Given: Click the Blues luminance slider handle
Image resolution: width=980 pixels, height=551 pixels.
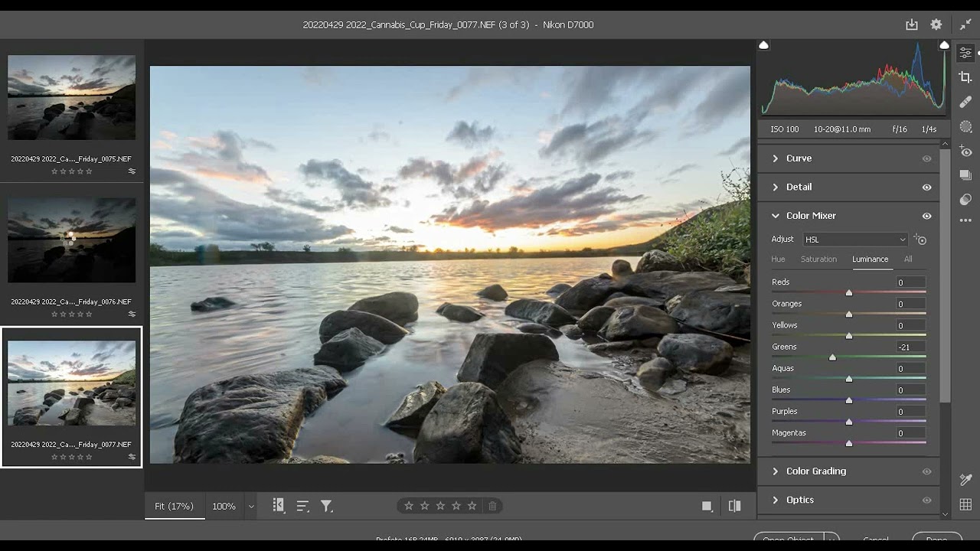Looking at the screenshot, I should click(848, 400).
